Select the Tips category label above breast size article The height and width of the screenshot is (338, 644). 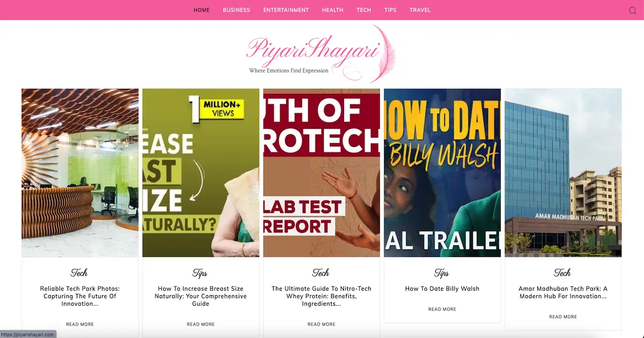pyautogui.click(x=200, y=273)
